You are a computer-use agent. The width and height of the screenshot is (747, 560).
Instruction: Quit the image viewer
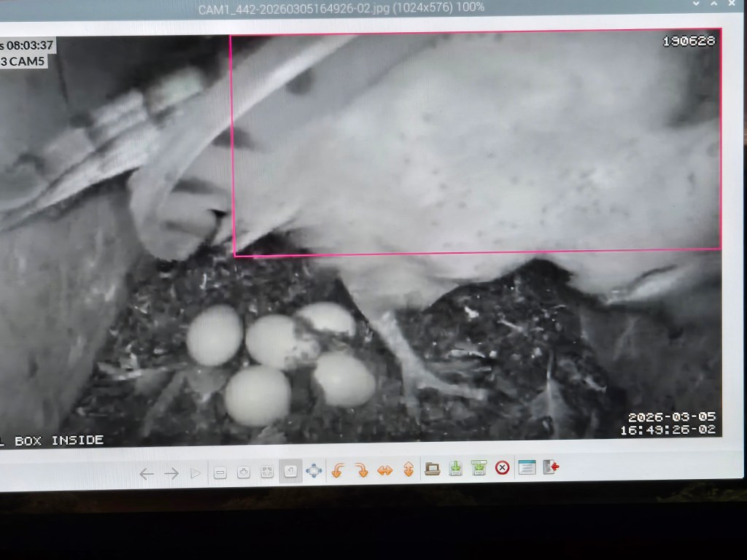coord(551,467)
